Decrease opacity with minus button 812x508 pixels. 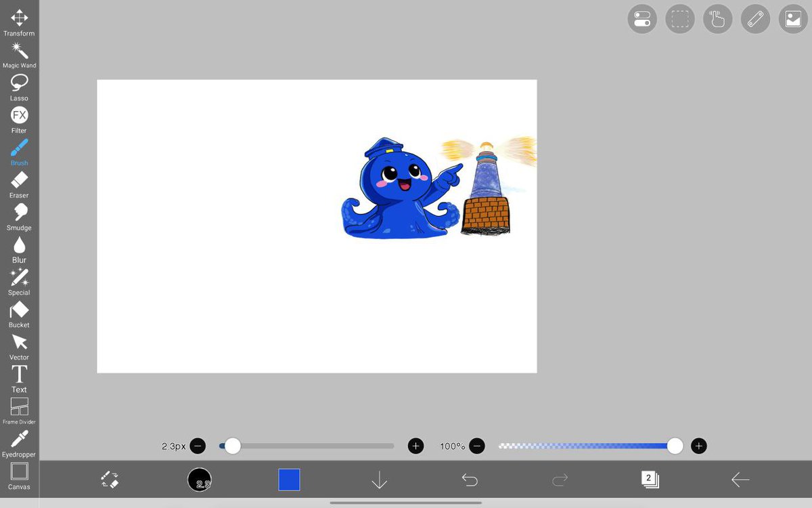coord(477,446)
